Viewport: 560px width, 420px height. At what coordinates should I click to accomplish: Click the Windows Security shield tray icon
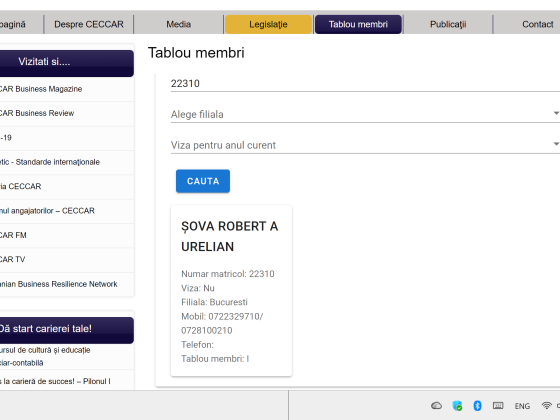(x=457, y=406)
